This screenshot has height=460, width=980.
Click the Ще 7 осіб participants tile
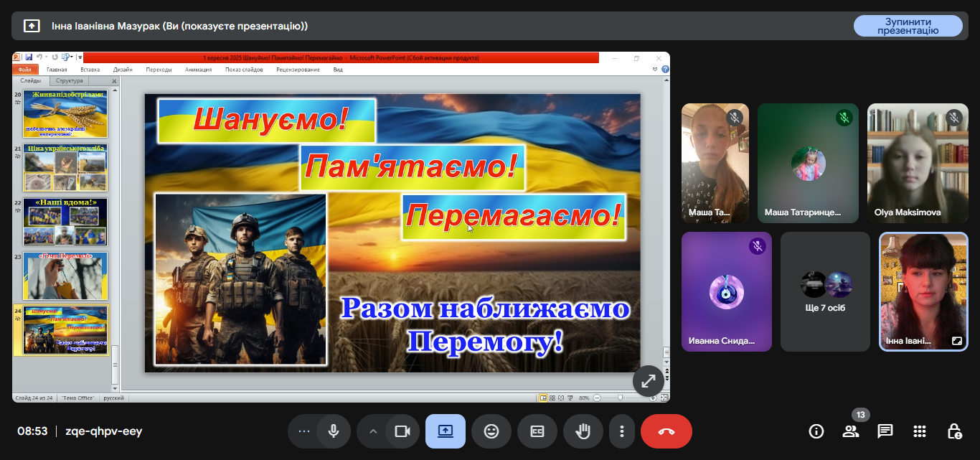coord(825,291)
